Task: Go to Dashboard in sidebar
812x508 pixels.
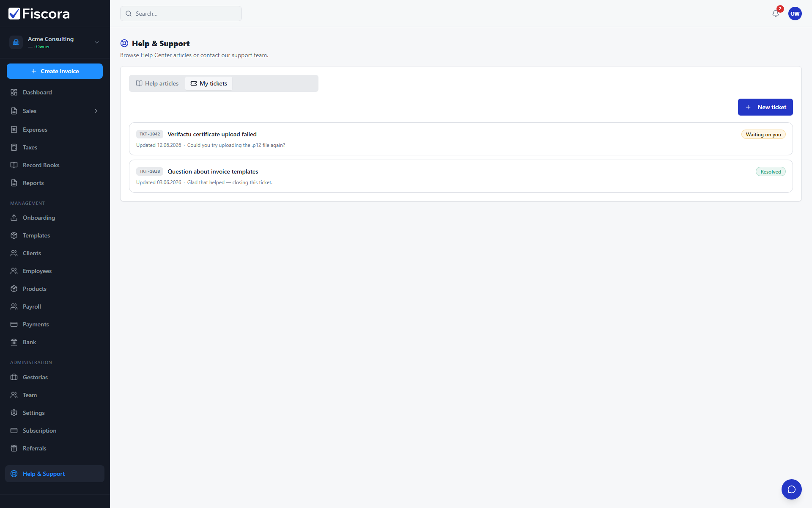Action: tap(55, 92)
